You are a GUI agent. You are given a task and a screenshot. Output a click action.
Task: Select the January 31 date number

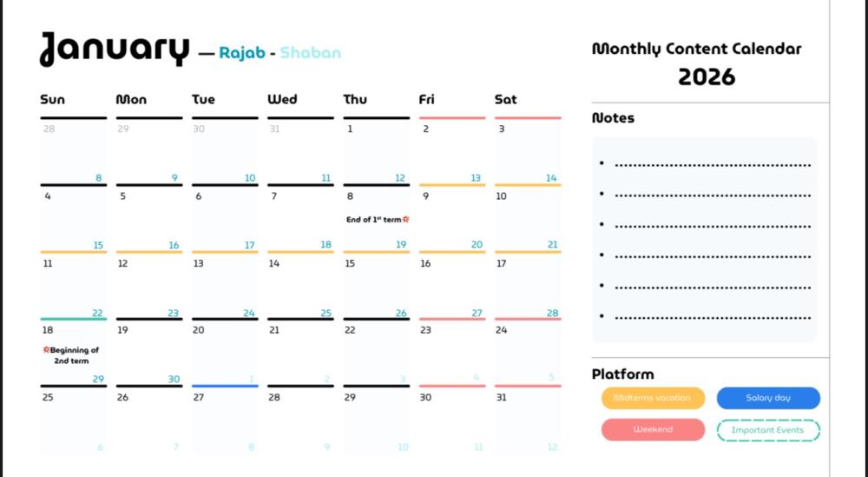click(x=501, y=397)
